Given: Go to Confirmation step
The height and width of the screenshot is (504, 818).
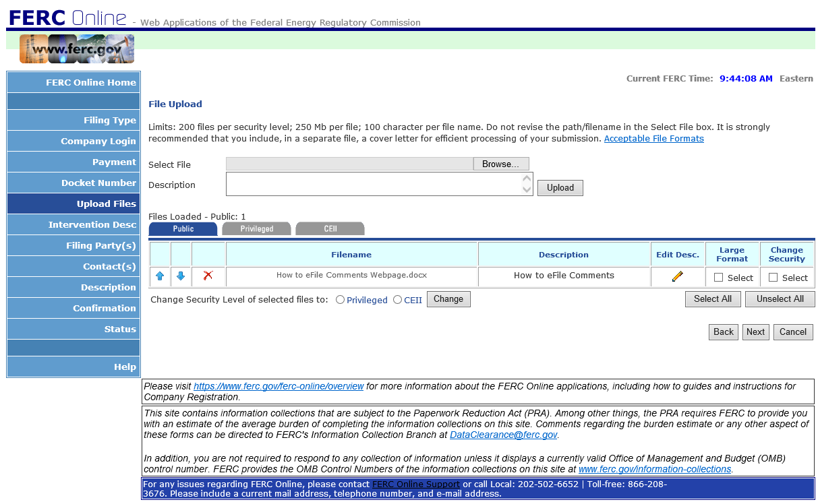Looking at the screenshot, I should 74,308.
